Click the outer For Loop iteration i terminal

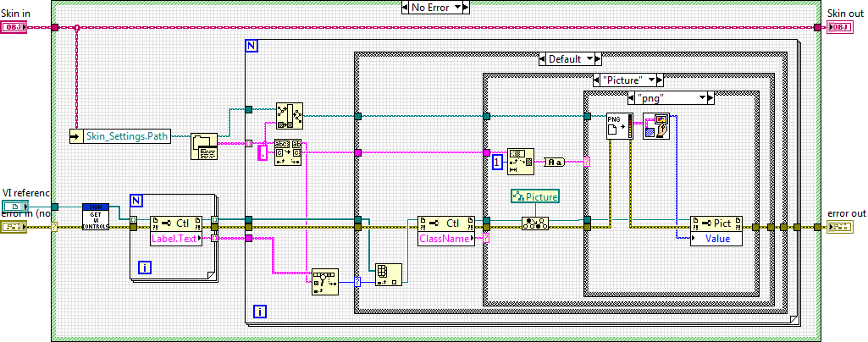(260, 312)
